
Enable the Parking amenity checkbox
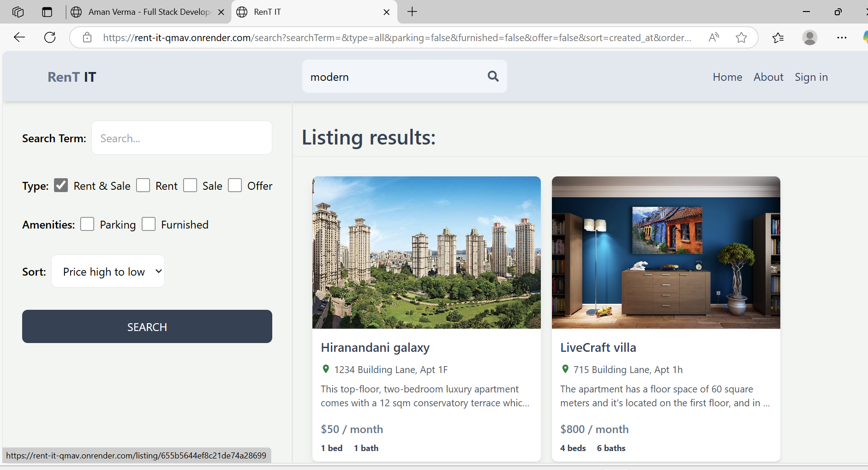(87, 224)
